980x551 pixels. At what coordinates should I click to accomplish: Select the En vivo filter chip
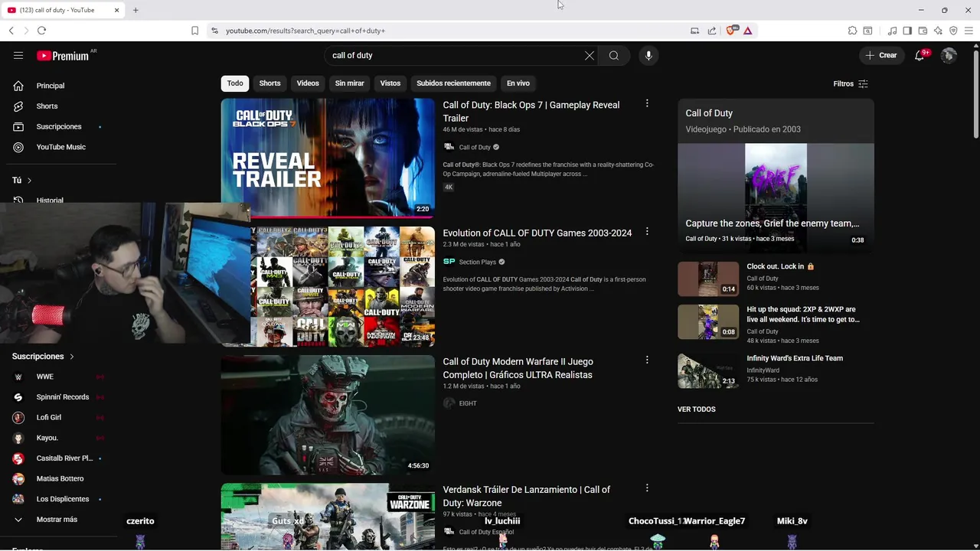[518, 83]
